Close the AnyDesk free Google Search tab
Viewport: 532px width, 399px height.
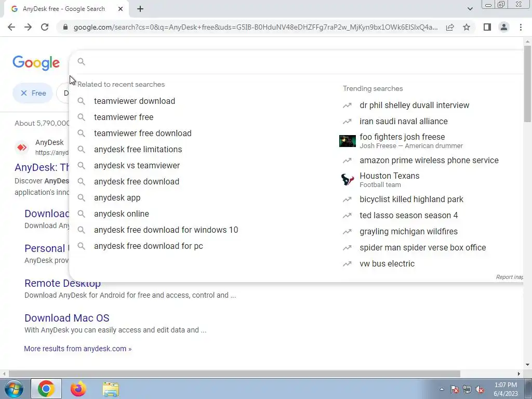click(x=121, y=9)
